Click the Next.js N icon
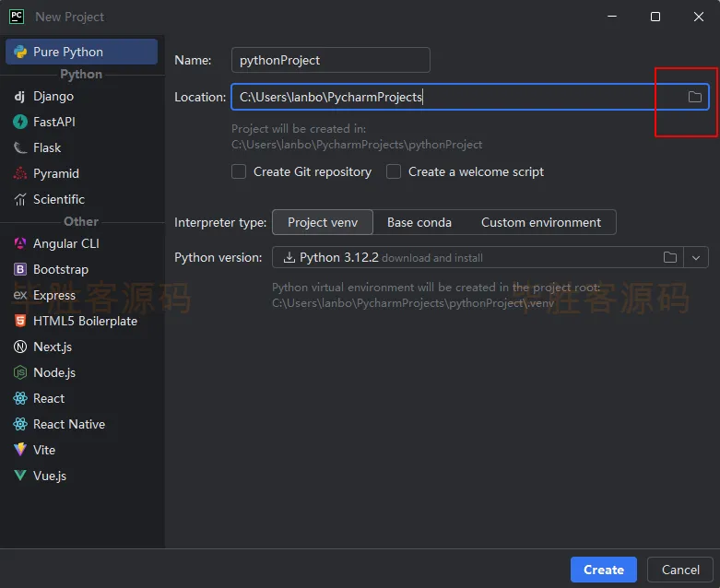 (19, 347)
